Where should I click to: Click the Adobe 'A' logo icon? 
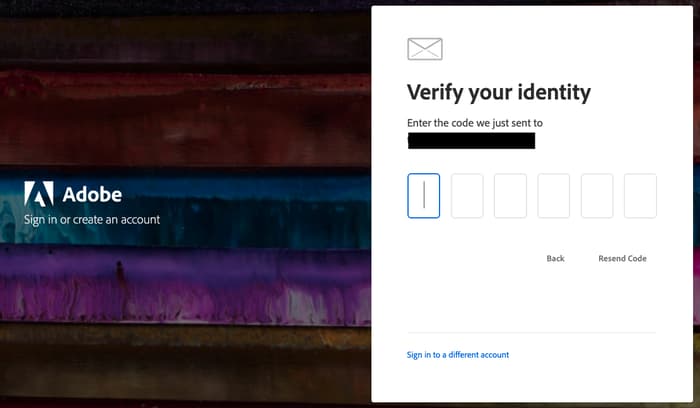[39, 194]
